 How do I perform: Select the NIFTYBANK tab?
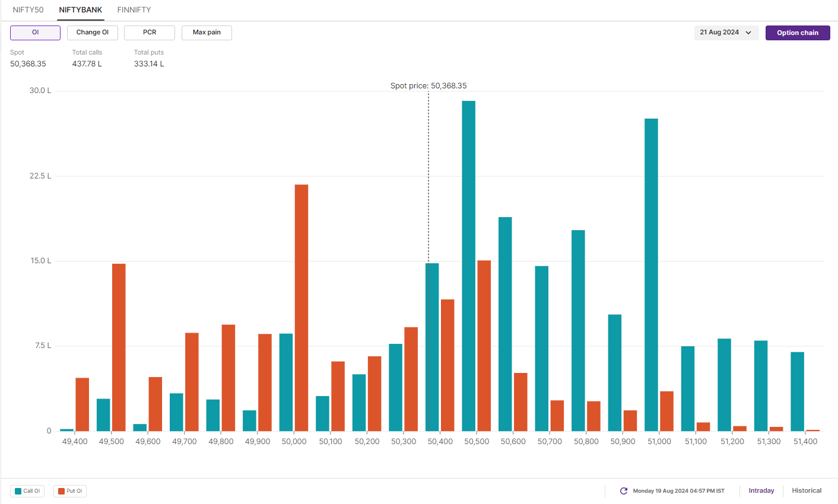coord(81,9)
